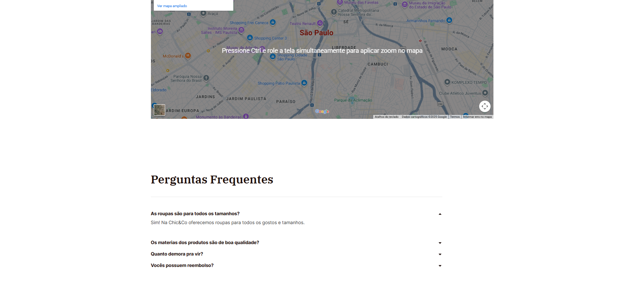
Task: Expand the 'Vocês possuem reembolso?' question
Action: tap(440, 266)
